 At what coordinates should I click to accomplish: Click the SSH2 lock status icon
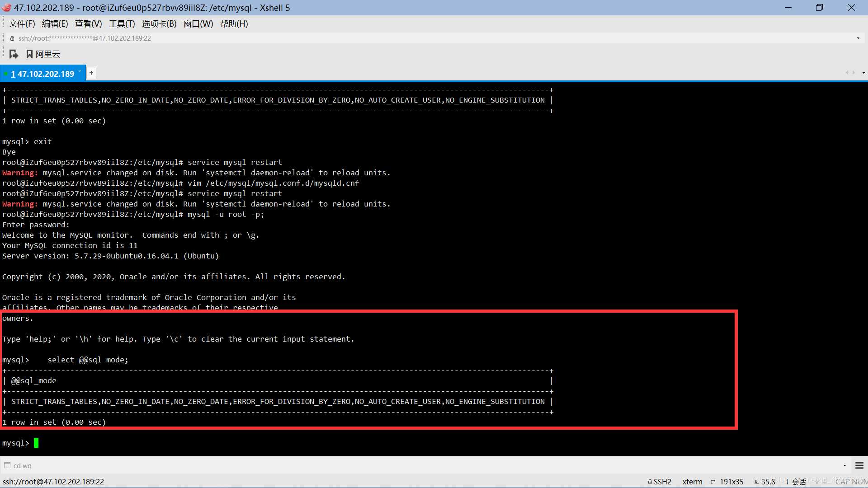pyautogui.click(x=650, y=482)
